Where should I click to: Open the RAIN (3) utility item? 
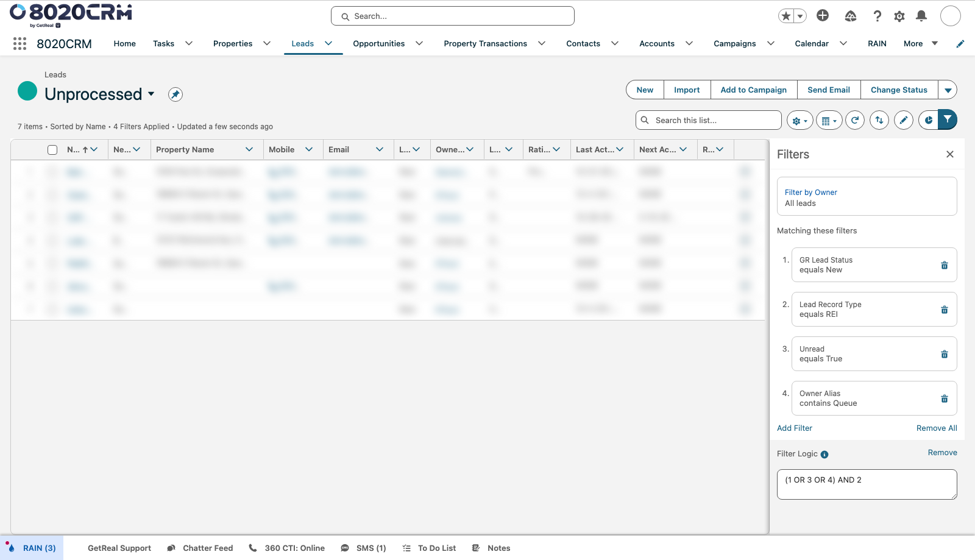(32, 548)
